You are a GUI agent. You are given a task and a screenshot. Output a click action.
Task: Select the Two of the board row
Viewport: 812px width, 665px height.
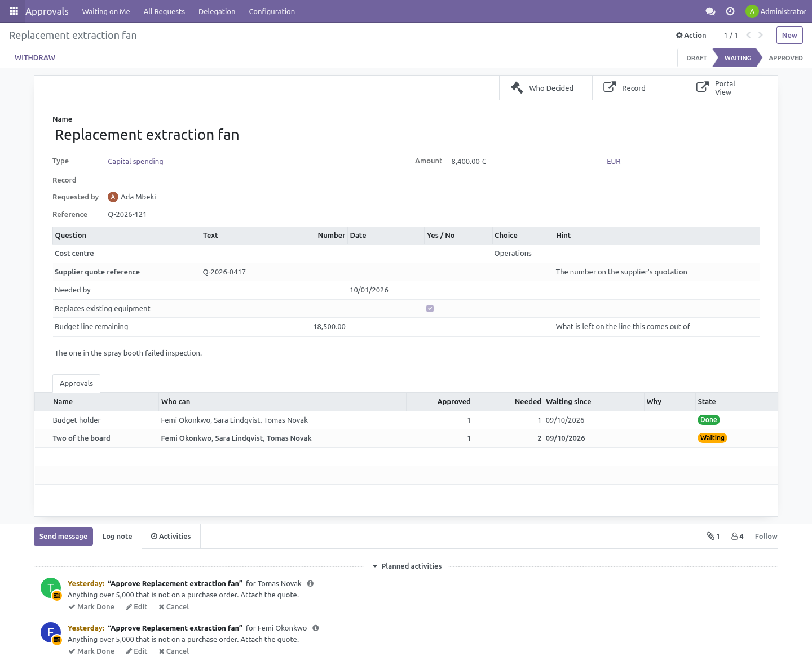[406, 438]
